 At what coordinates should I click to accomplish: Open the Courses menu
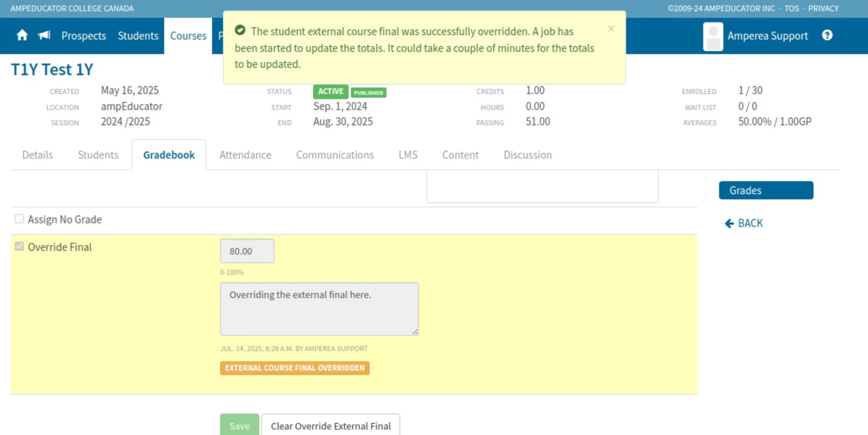coord(188,36)
